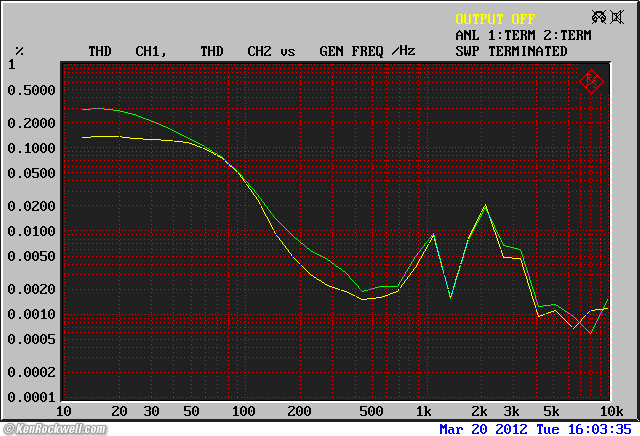Click the top y-axis value 1
The height and width of the screenshot is (436, 640).
(x=11, y=65)
